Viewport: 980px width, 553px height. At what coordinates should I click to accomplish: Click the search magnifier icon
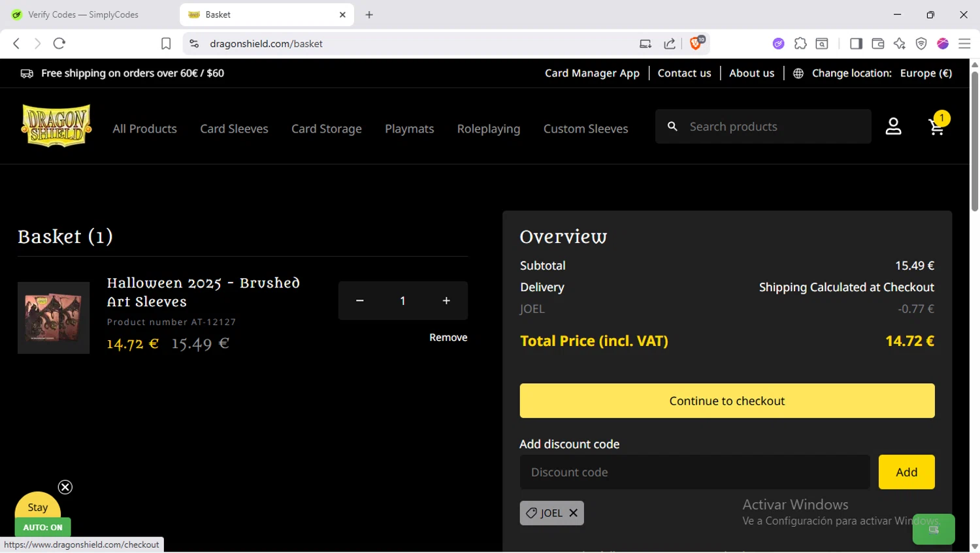click(672, 126)
